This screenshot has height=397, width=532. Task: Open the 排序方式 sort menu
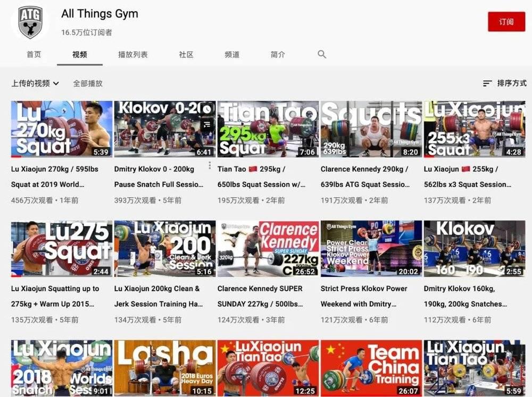[x=504, y=83]
